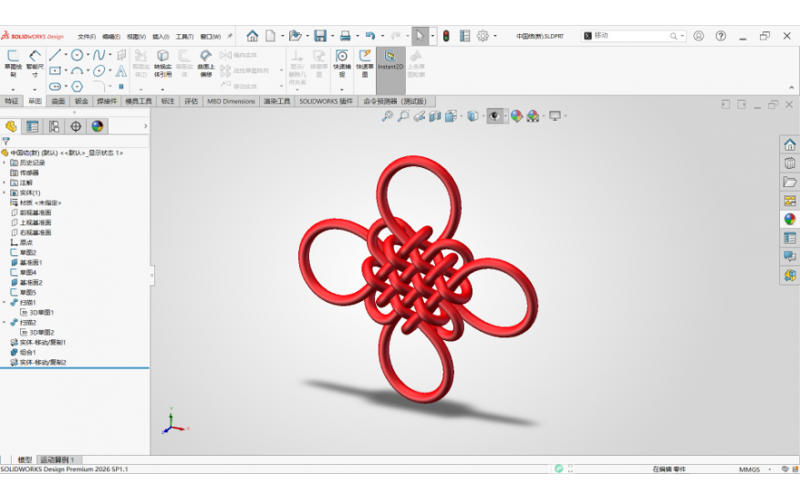Click the blue rollback bar under the tree
This screenshot has height=500, width=800.
pyautogui.click(x=74, y=368)
